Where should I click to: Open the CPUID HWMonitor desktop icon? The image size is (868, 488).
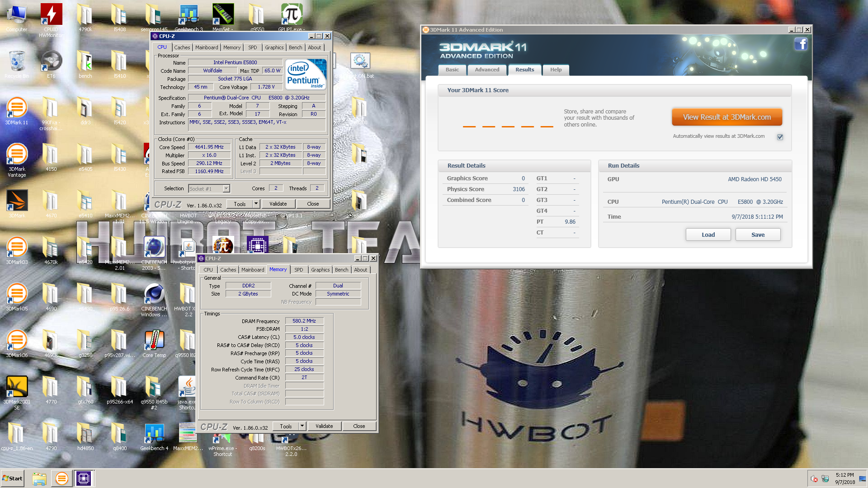pyautogui.click(x=51, y=20)
